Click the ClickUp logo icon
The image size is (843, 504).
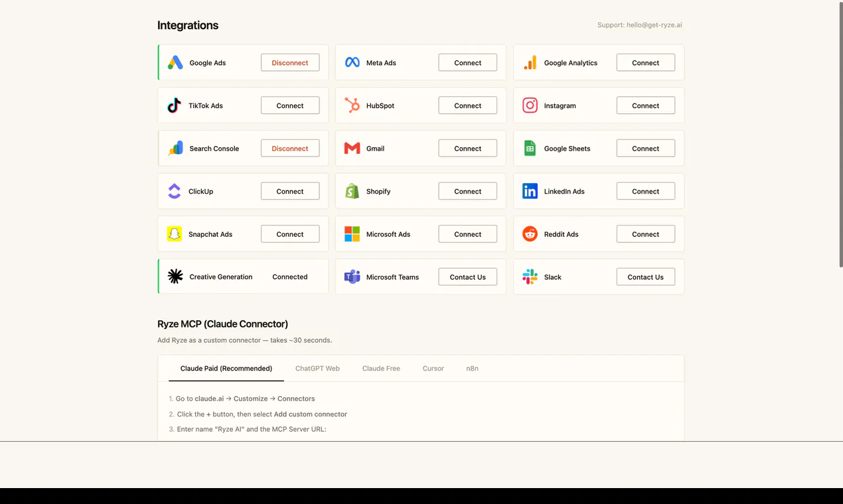coord(174,191)
